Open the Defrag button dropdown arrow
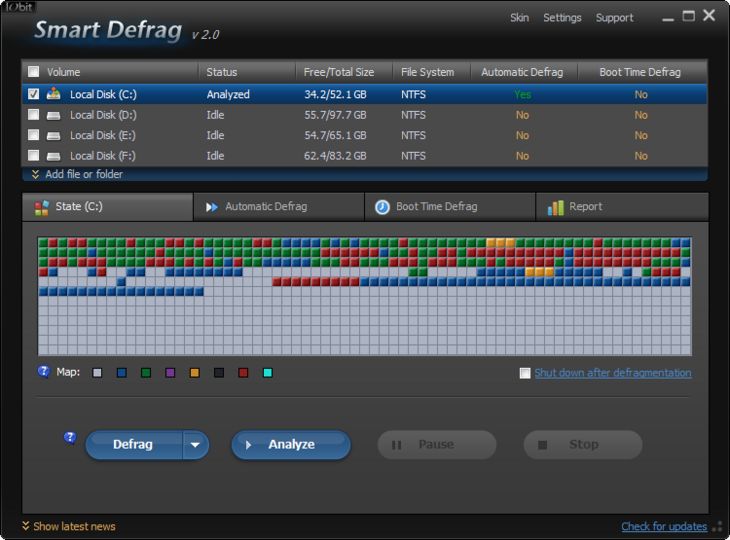This screenshot has height=540, width=730. click(x=195, y=445)
